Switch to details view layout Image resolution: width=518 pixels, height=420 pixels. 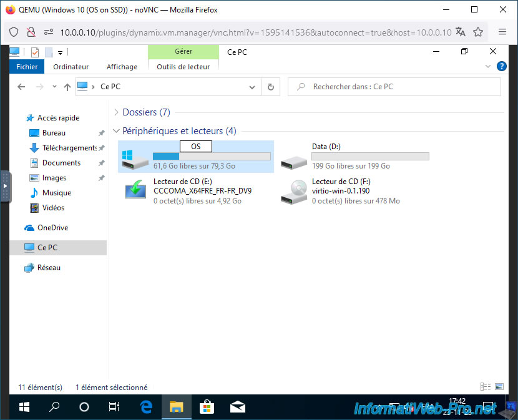pyautogui.click(x=486, y=387)
